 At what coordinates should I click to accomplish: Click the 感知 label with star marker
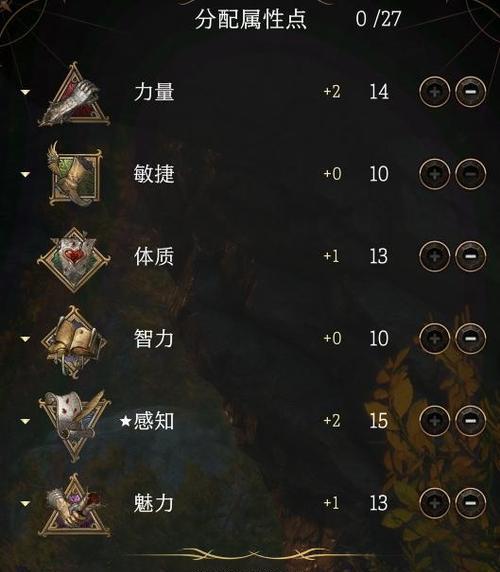coord(147,421)
